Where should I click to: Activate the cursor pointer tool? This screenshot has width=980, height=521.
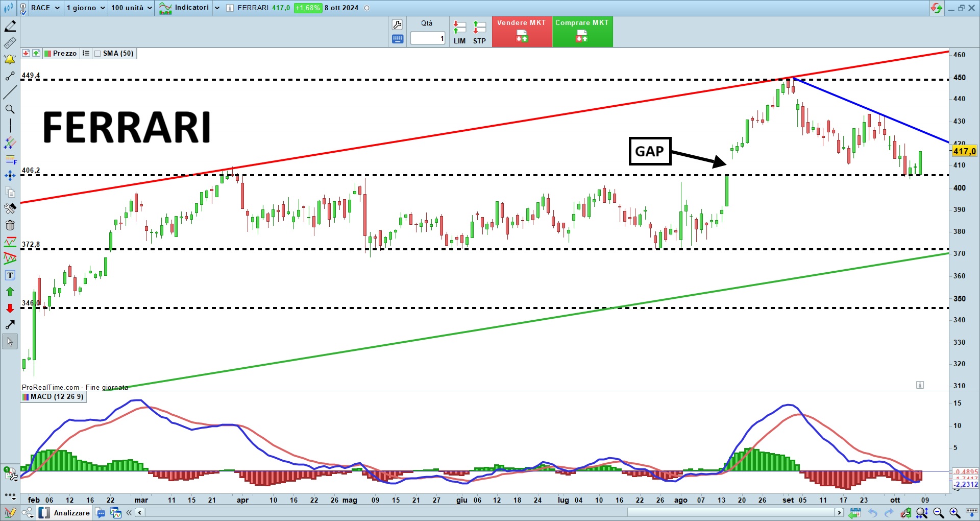[10, 341]
